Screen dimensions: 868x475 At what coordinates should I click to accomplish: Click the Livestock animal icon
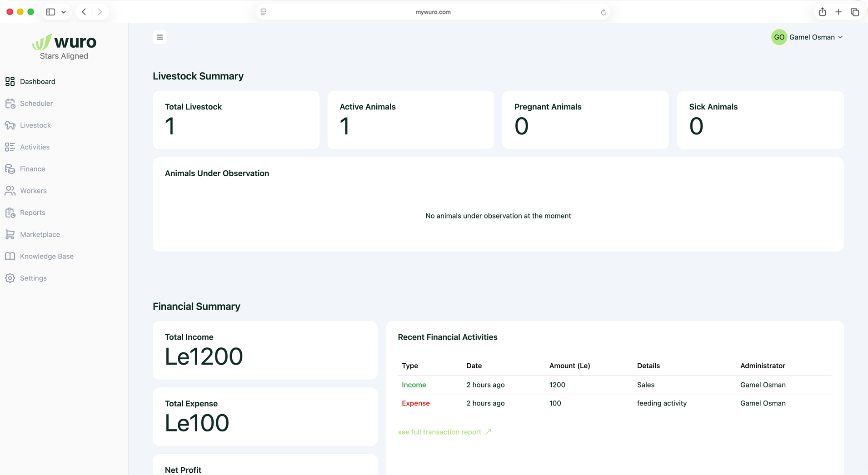click(x=10, y=125)
